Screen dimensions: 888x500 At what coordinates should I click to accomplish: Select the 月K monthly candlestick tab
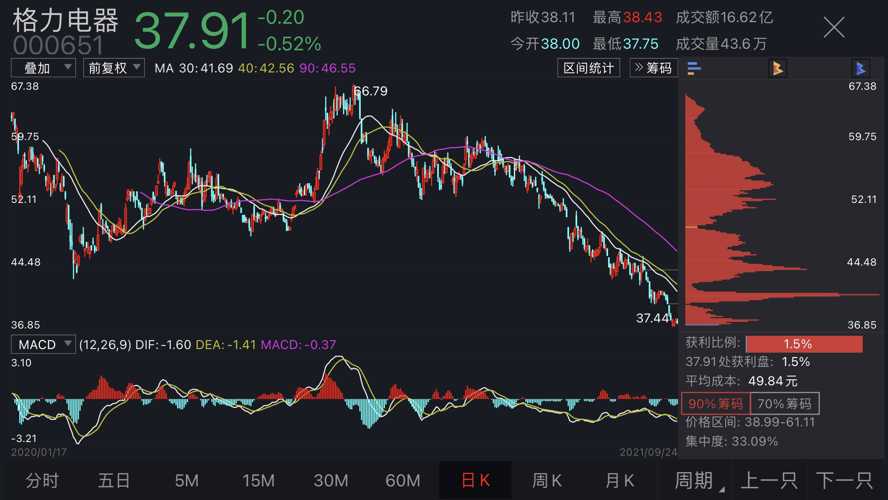pyautogui.click(x=620, y=481)
